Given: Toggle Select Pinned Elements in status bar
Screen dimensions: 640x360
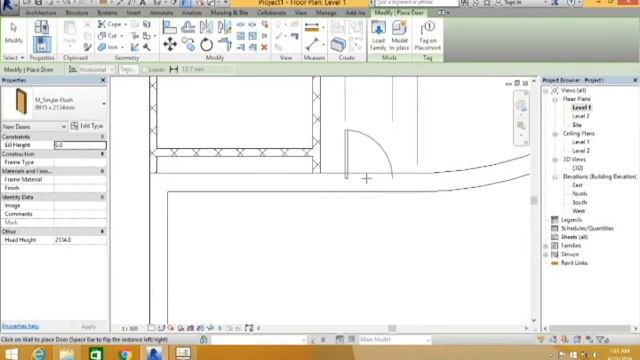Looking at the screenshot, I should [x=565, y=340].
